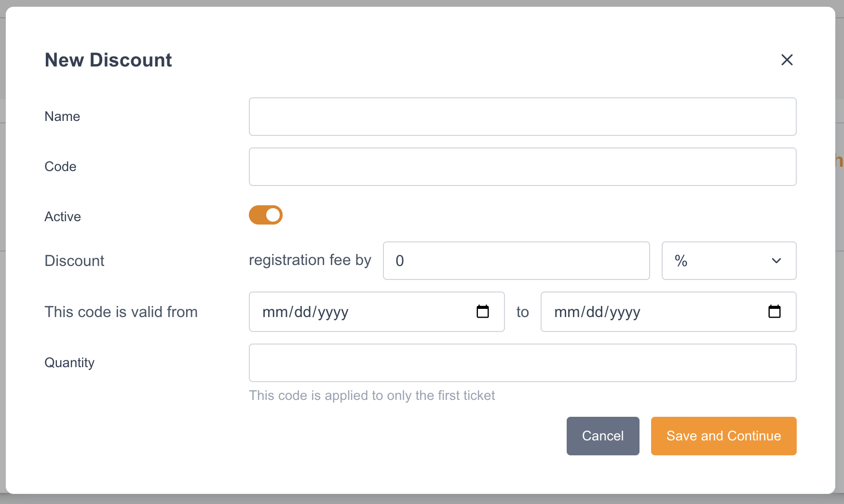Click the Code field label
Image resolution: width=844 pixels, height=504 pixels.
[60, 167]
